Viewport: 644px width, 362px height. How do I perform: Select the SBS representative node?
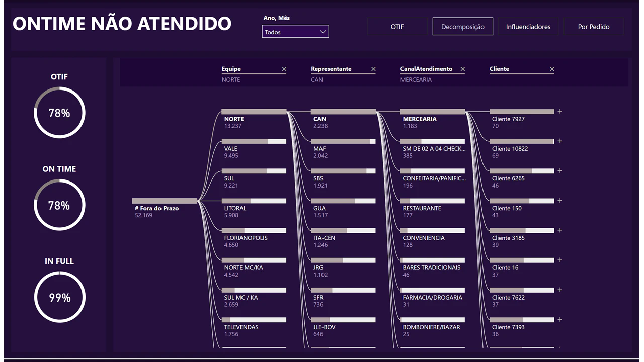pos(343,178)
